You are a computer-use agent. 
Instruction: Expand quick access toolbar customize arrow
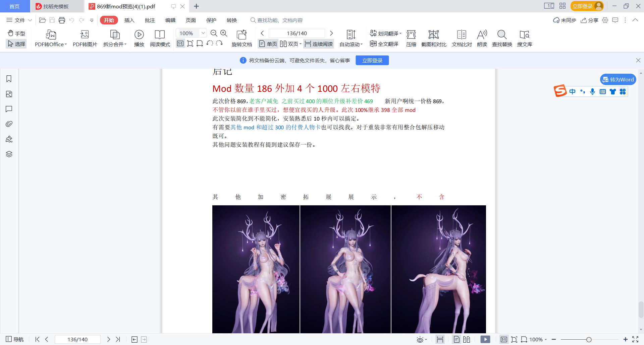(x=92, y=20)
